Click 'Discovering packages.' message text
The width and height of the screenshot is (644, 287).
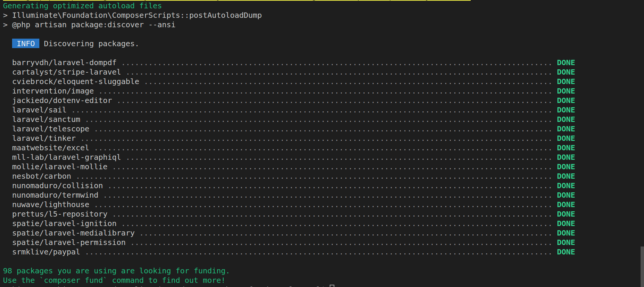pyautogui.click(x=91, y=44)
